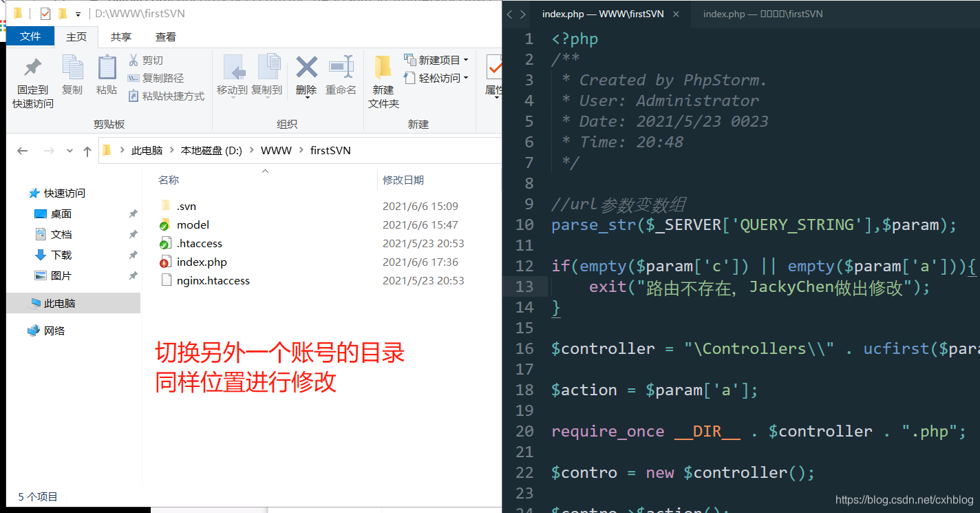Click WWW breadcrumb segment

coord(276,150)
